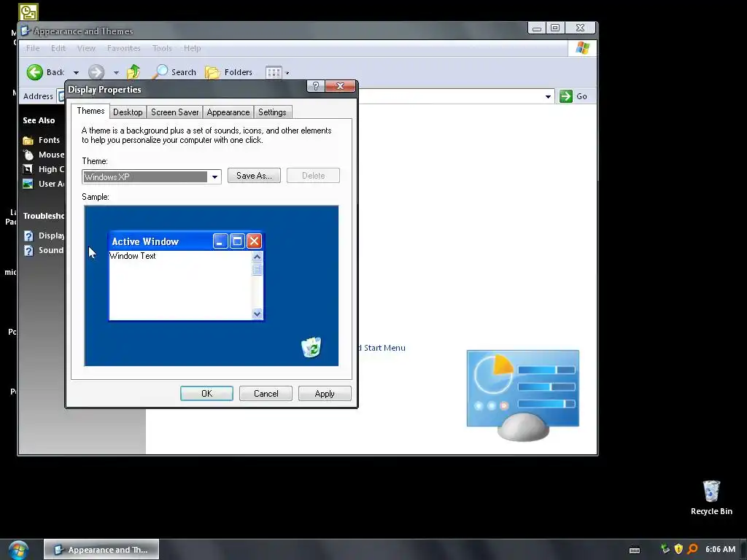This screenshot has width=747, height=560.
Task: Expand the Forward button history arrow
Action: tap(116, 73)
